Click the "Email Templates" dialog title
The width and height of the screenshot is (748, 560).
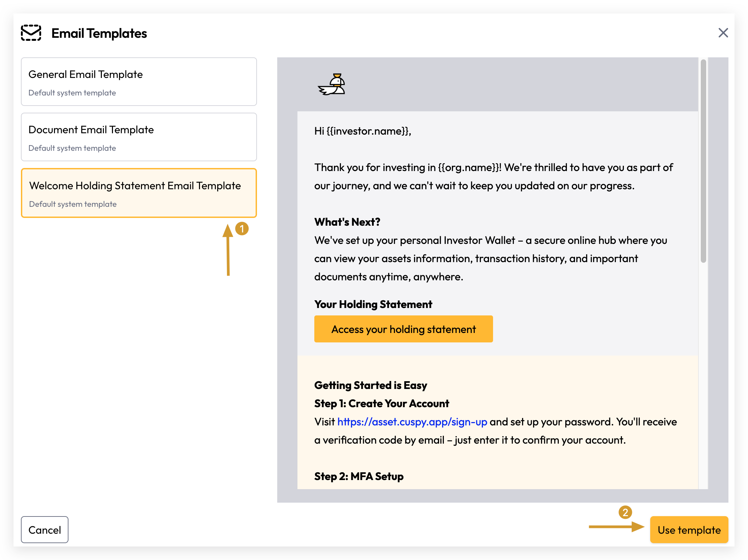(x=99, y=33)
